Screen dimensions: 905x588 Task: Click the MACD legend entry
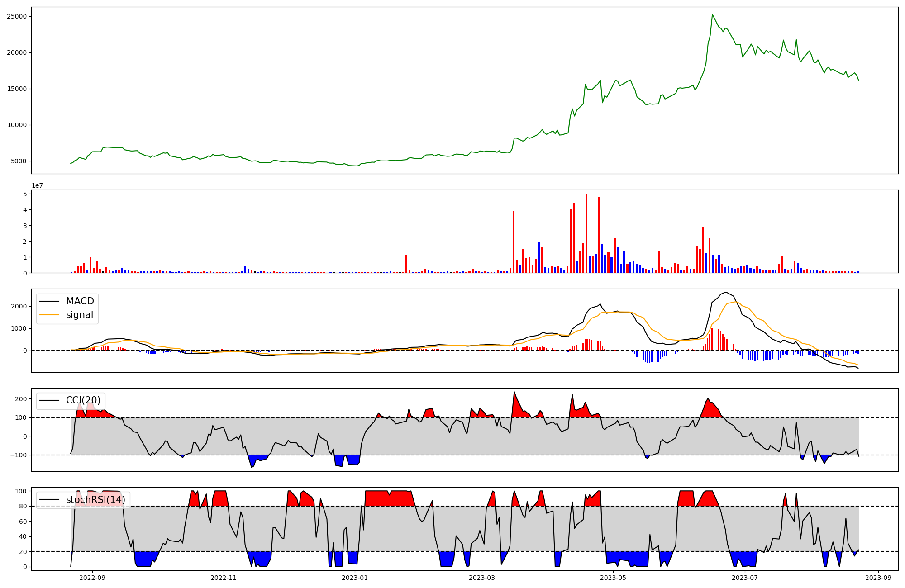80,301
